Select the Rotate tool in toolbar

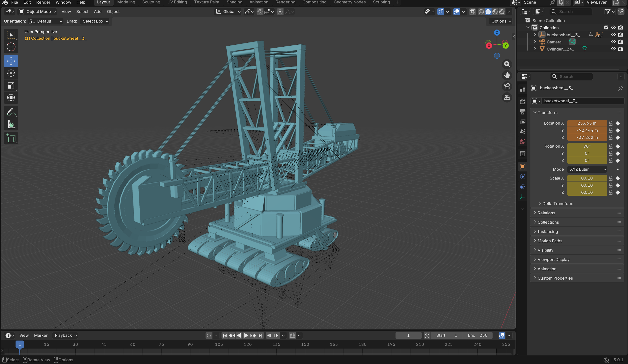11,73
